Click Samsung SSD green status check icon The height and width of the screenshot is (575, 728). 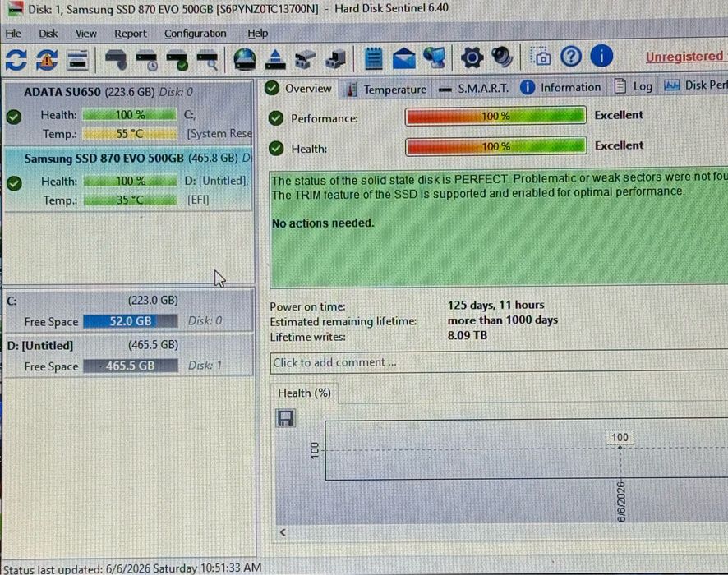click(x=15, y=183)
